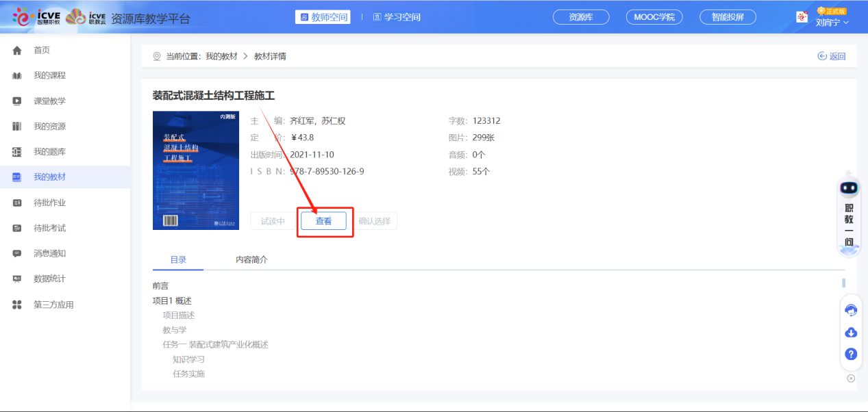The width and height of the screenshot is (868, 412).
Task: Open the help question mark icon
Action: [x=850, y=354]
